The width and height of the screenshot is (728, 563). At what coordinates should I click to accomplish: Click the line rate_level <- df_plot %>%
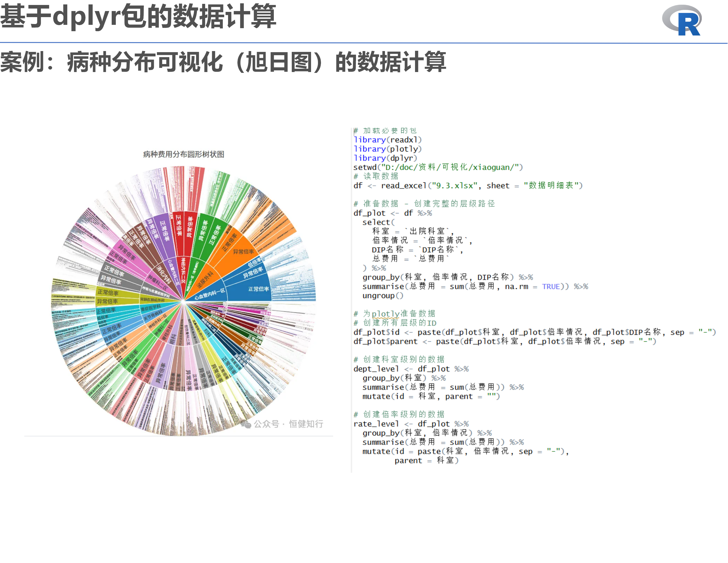coord(411,424)
